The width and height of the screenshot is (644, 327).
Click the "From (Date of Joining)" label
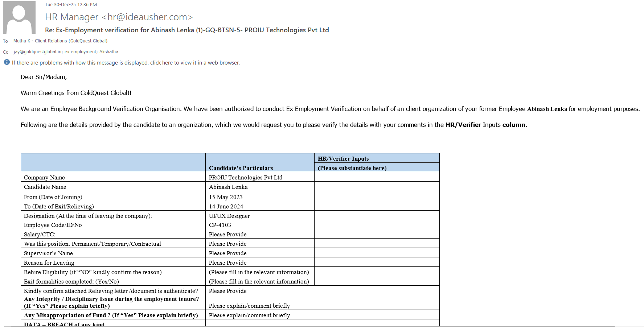(53, 197)
